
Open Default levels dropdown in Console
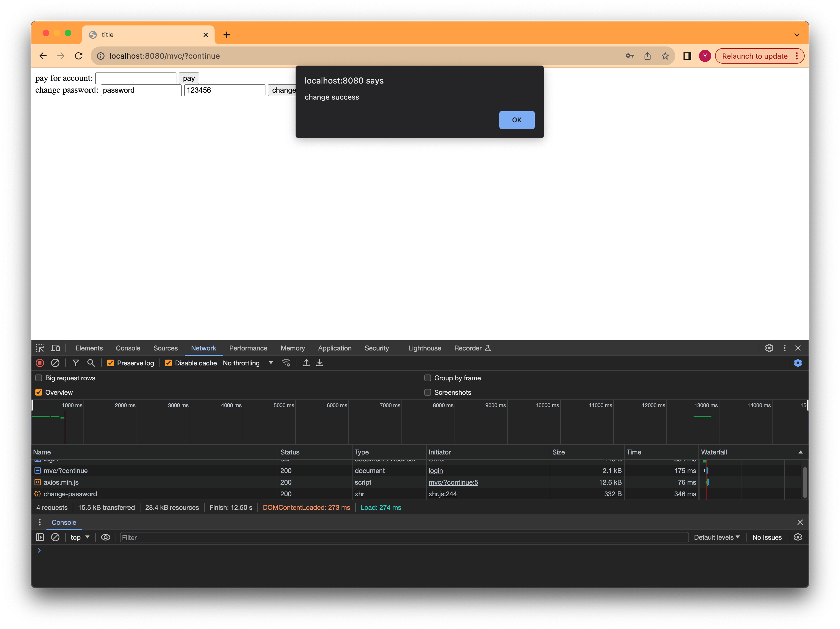(716, 537)
